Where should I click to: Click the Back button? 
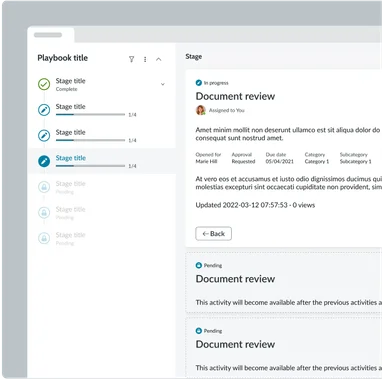click(x=213, y=234)
